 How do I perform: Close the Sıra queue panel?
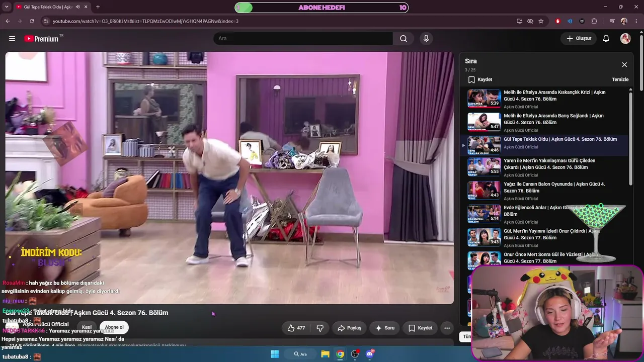point(624,65)
